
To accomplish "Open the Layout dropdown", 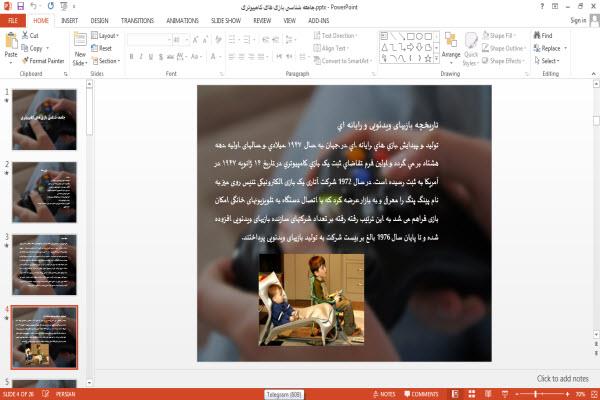I will [x=105, y=36].
